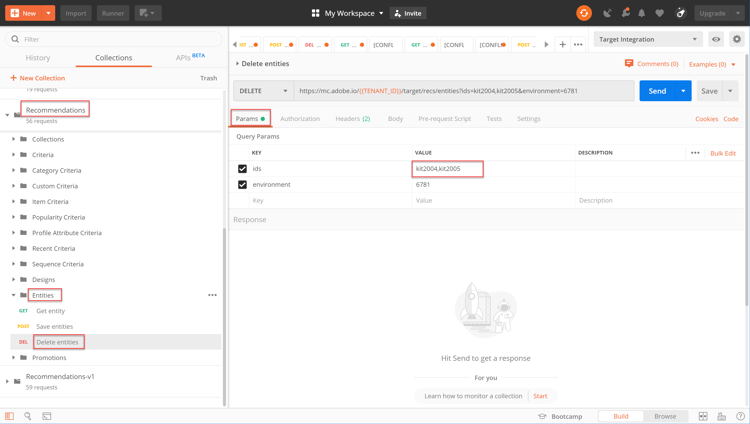
Task: Open the DELETE method dropdown
Action: click(x=263, y=91)
